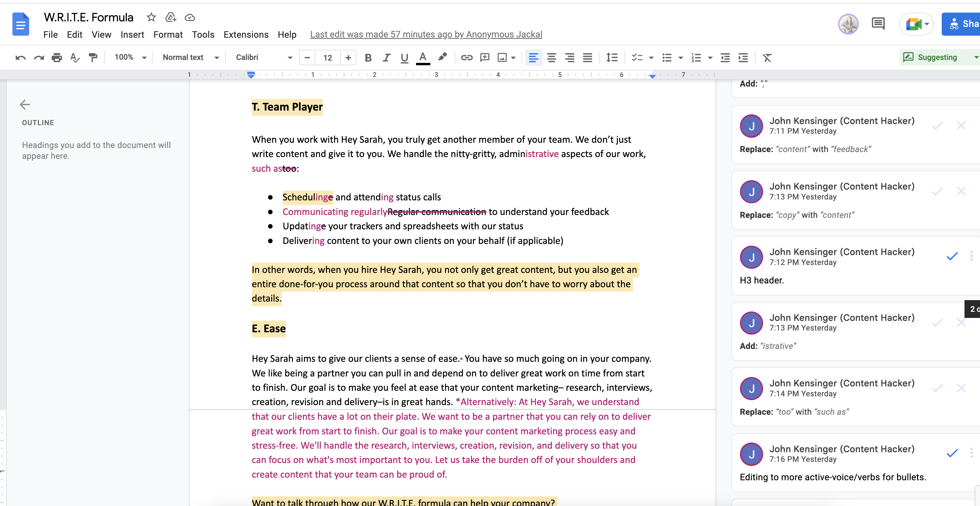Expand the bulleted list options arrow
Viewport: 980px width, 506px height.
[681, 58]
